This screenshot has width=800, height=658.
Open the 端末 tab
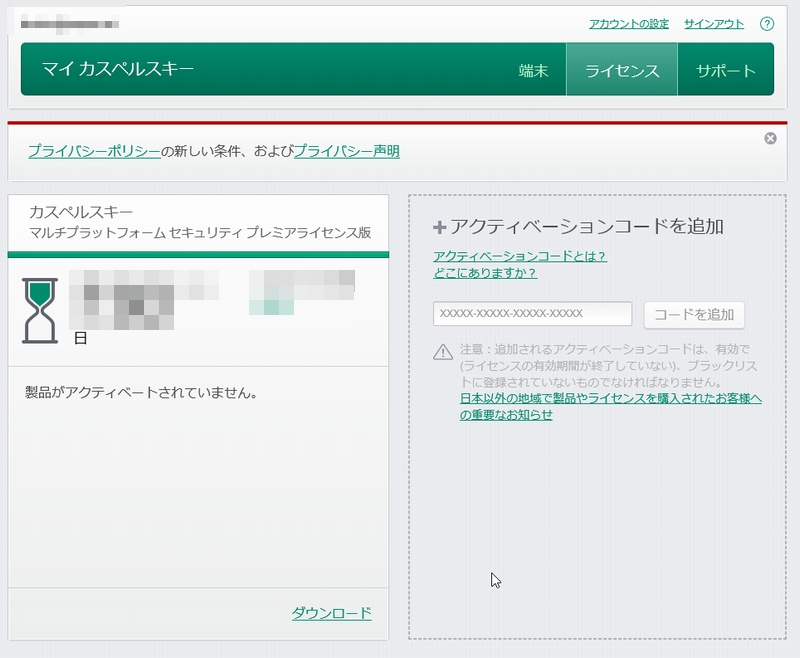[533, 70]
